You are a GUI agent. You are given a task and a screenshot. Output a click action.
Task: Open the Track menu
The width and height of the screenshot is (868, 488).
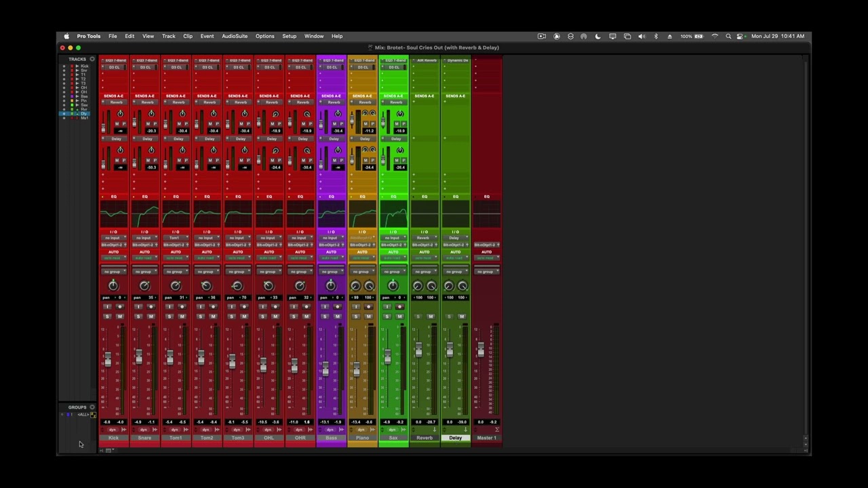[168, 36]
